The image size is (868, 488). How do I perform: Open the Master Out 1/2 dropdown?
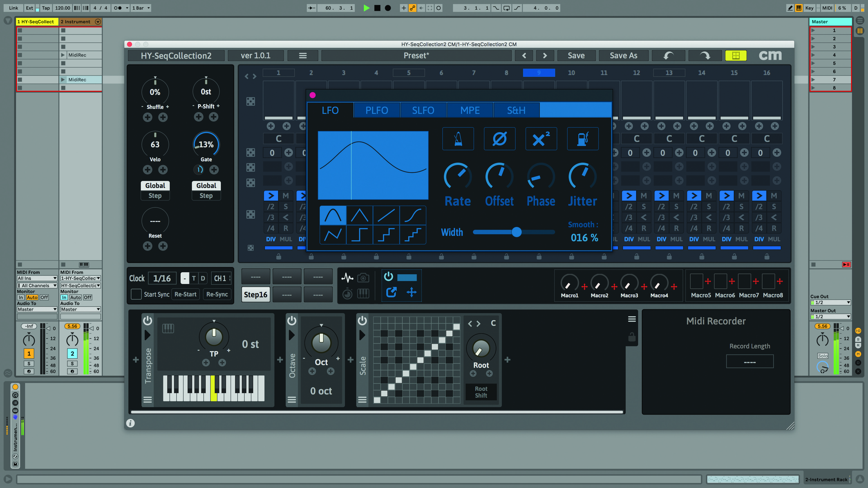[831, 317]
